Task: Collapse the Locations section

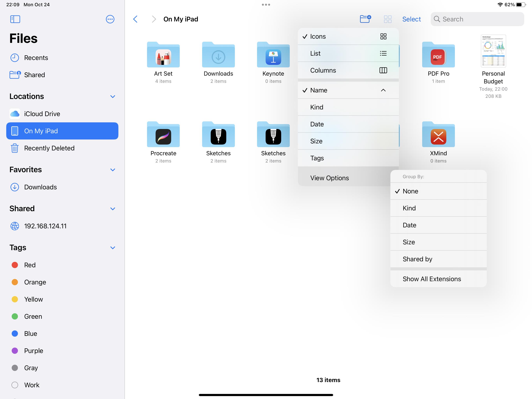Action: pos(113,96)
